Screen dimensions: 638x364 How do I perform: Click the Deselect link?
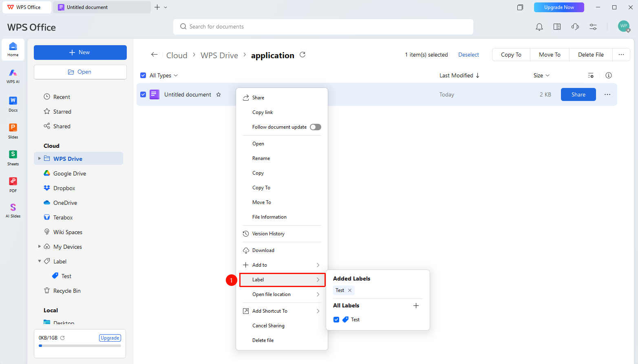coord(468,55)
